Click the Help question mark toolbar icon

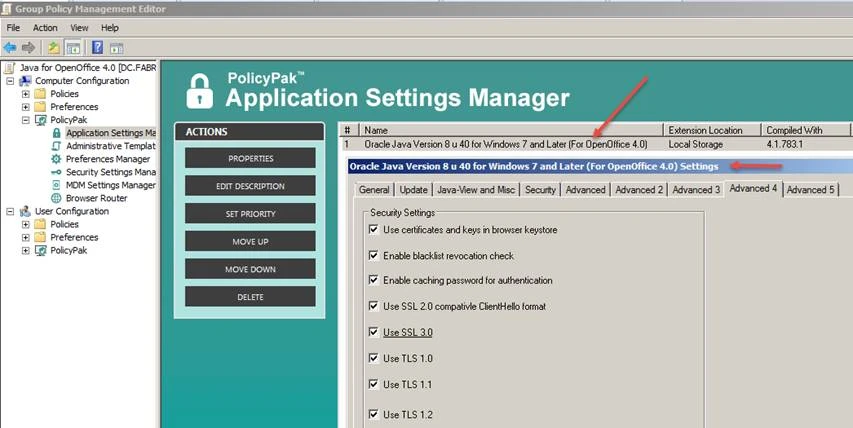pyautogui.click(x=98, y=47)
